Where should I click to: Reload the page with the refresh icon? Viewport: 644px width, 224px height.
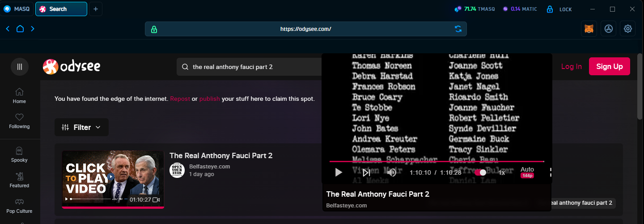(x=458, y=29)
